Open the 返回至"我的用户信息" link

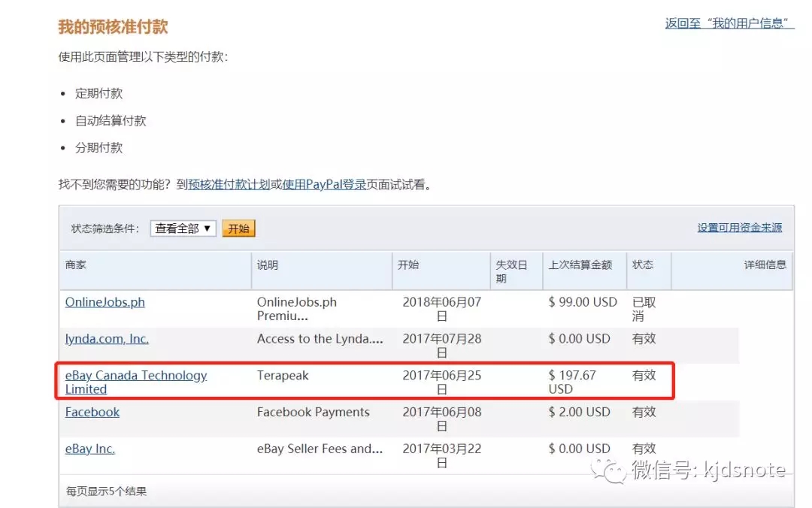[x=729, y=23]
